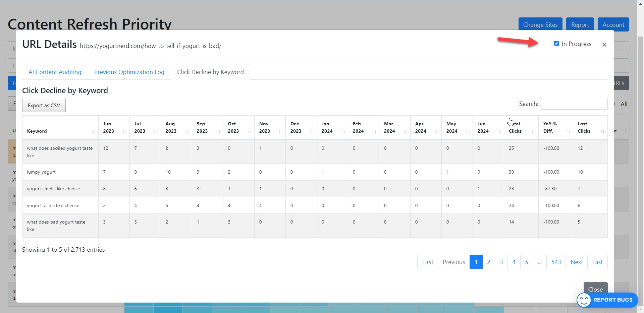Sort by Total Clicks column arrows
The image size is (644, 313).
[x=533, y=131]
